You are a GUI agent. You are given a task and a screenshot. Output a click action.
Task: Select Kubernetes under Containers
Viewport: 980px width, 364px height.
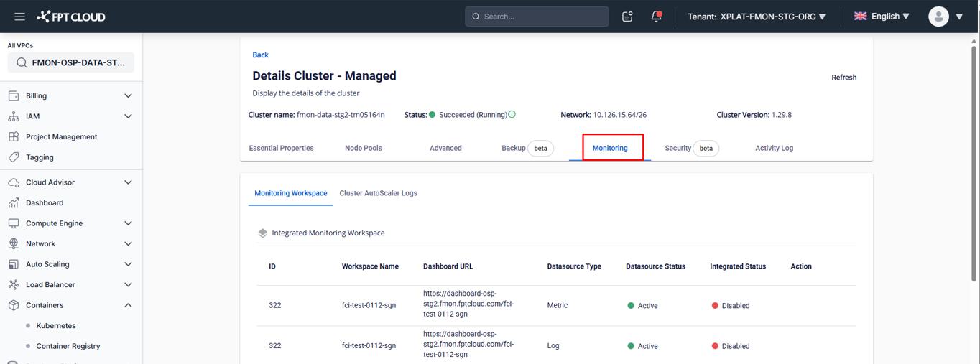[x=55, y=326]
